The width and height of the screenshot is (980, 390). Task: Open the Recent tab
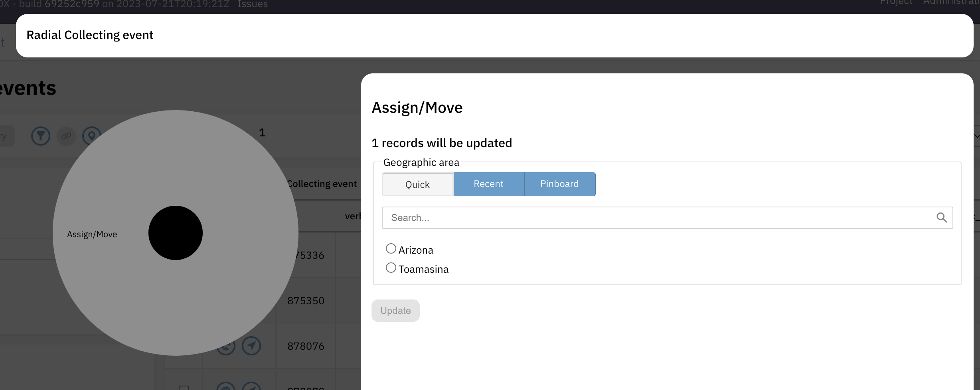[488, 184]
